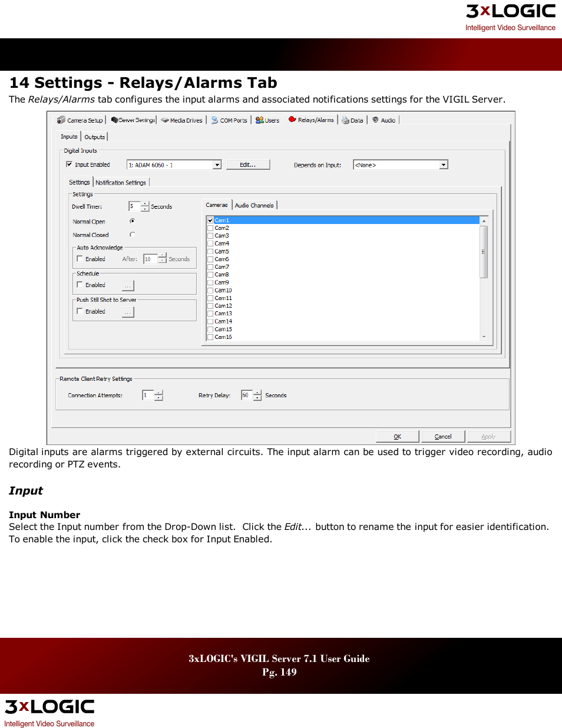Image resolution: width=562 pixels, height=728 pixels.
Task: Increase the Dwell Timer value
Action: 146,204
